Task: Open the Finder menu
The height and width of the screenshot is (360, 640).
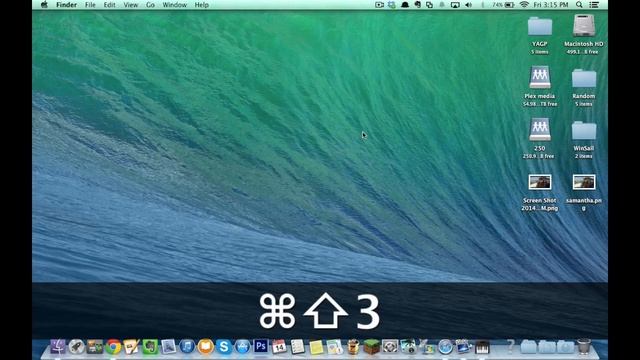Action: [x=67, y=5]
